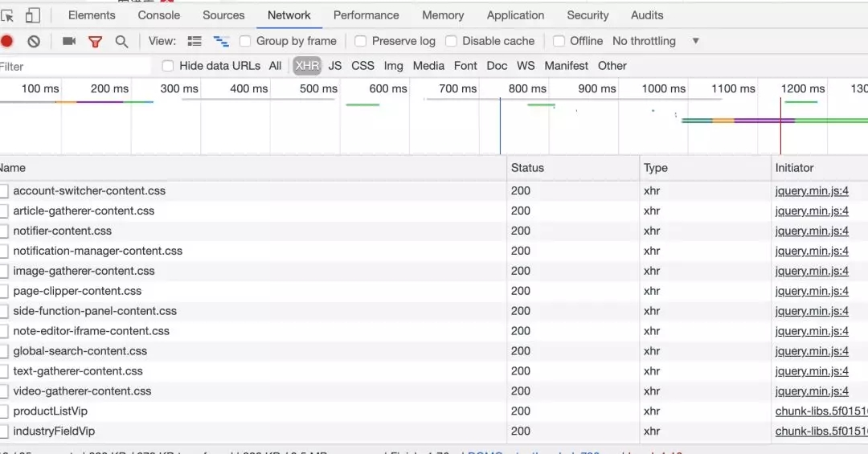
Task: Check Hide data URLs option
Action: click(x=168, y=66)
